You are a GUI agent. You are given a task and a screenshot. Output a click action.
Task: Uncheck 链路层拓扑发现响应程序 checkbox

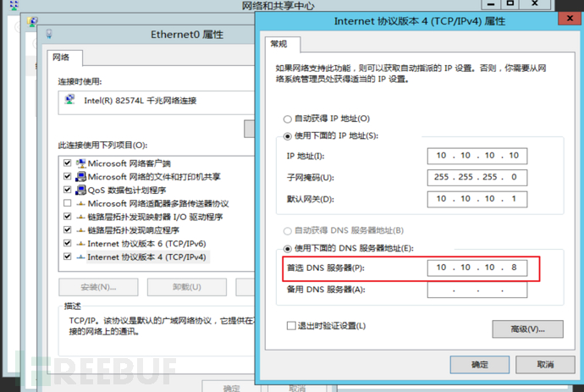(68, 229)
